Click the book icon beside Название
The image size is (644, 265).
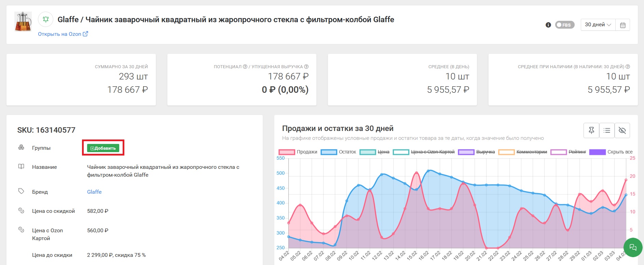click(x=21, y=166)
